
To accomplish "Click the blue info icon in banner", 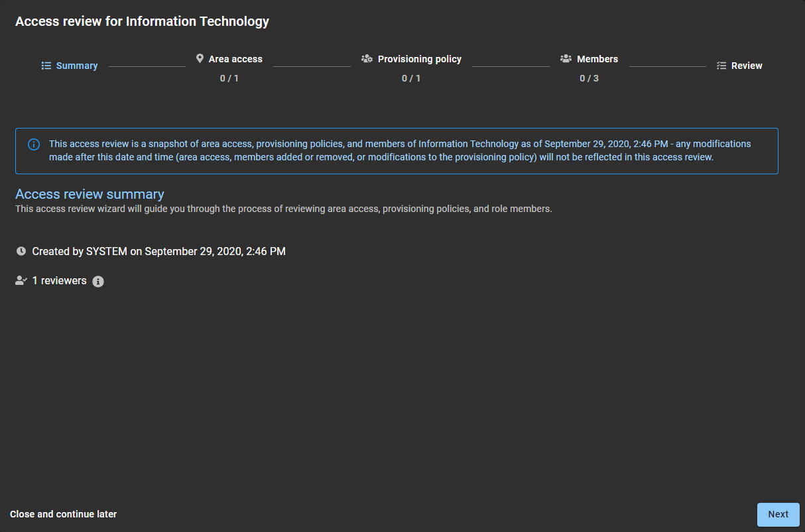I will click(34, 144).
